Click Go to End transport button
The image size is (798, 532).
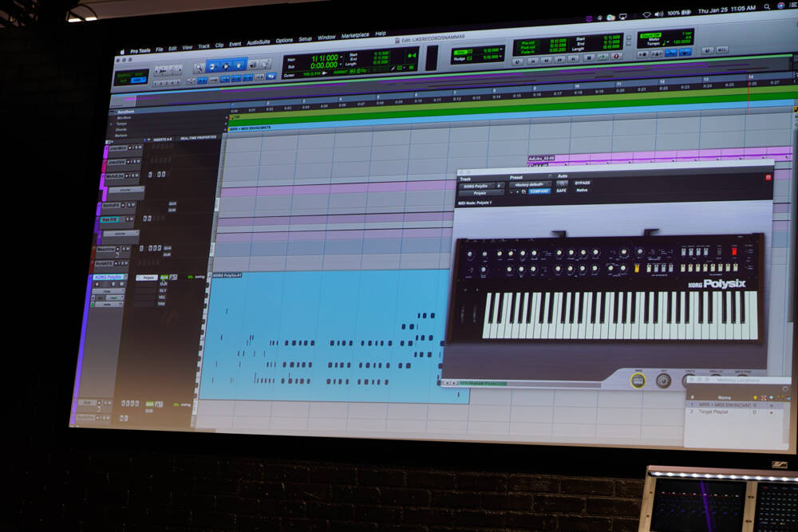(573, 59)
